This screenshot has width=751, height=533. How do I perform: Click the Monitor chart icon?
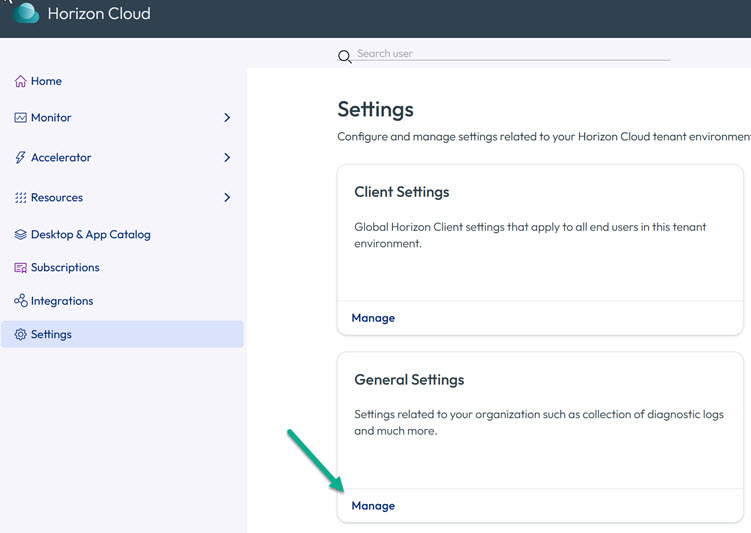pos(20,118)
